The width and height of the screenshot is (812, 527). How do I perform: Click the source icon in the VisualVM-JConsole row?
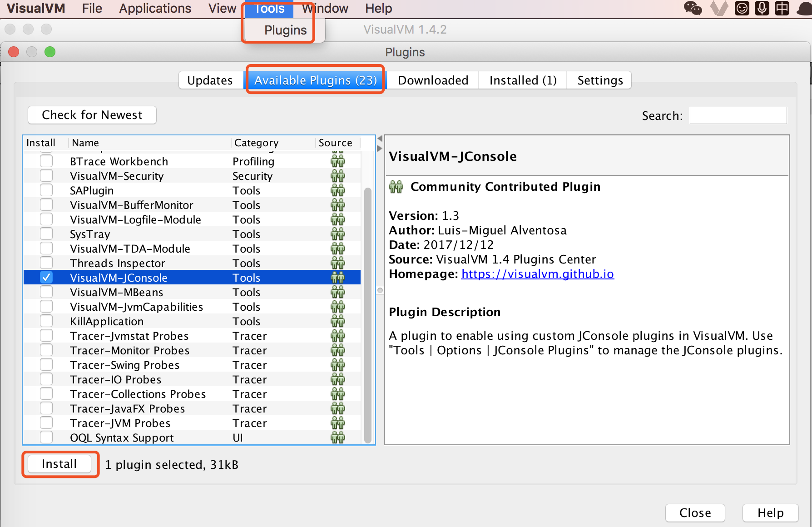pos(337,278)
